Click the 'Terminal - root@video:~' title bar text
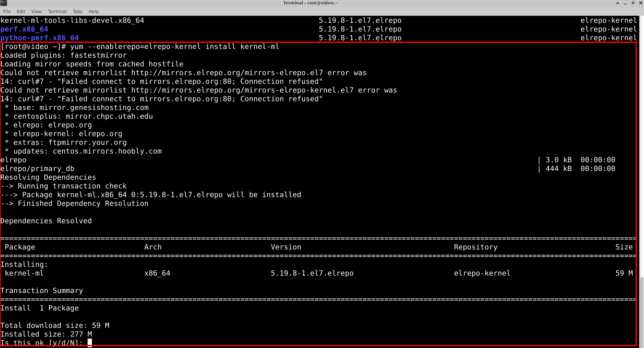 point(310,3)
